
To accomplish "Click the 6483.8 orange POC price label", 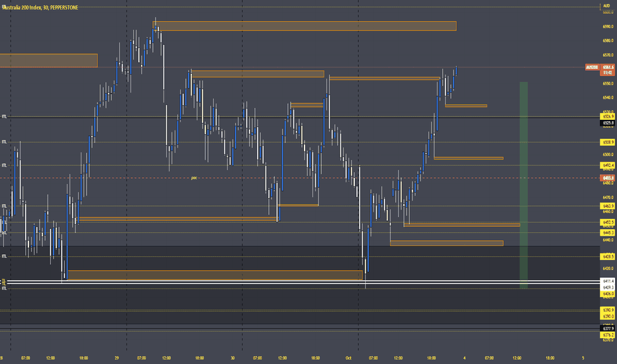I will pos(608,178).
